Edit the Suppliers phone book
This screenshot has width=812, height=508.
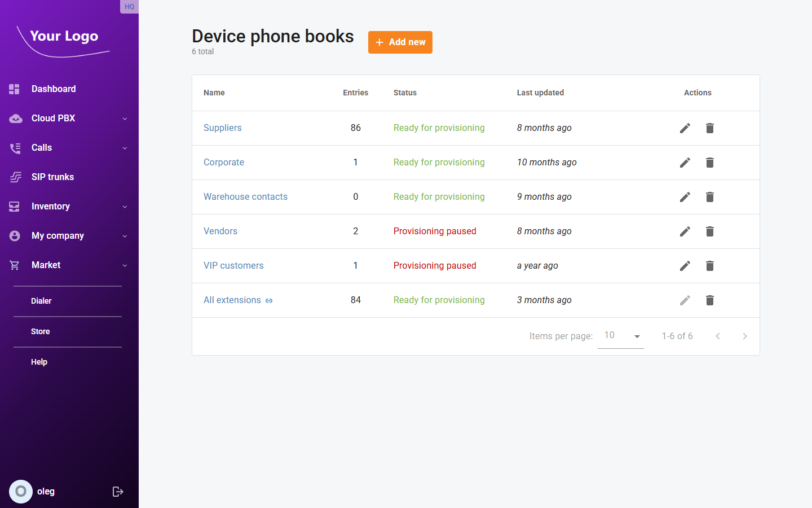point(685,128)
